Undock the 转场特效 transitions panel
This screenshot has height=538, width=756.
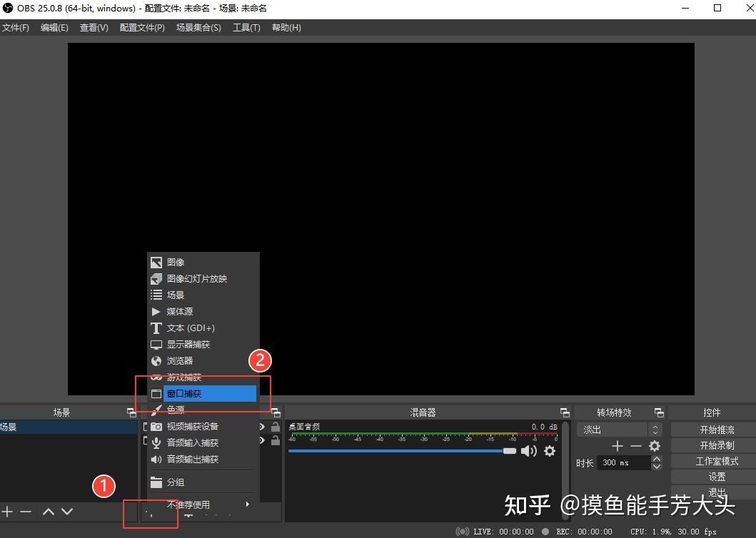tap(659, 412)
